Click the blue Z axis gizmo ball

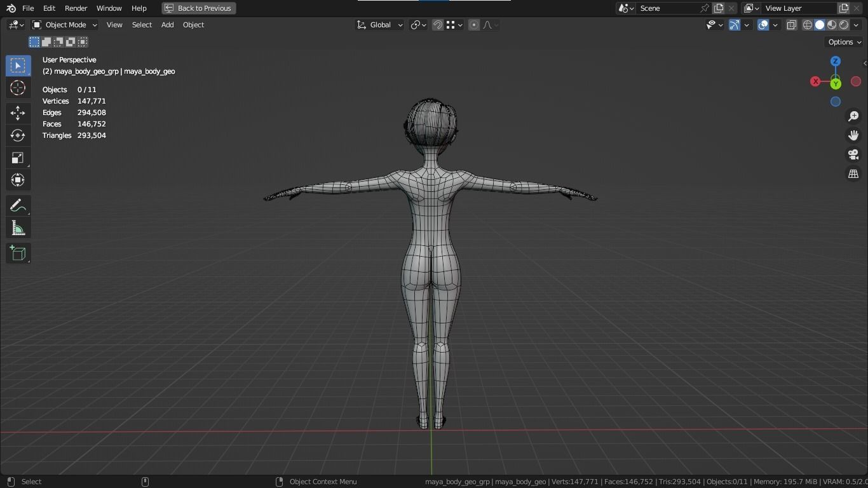tap(836, 61)
